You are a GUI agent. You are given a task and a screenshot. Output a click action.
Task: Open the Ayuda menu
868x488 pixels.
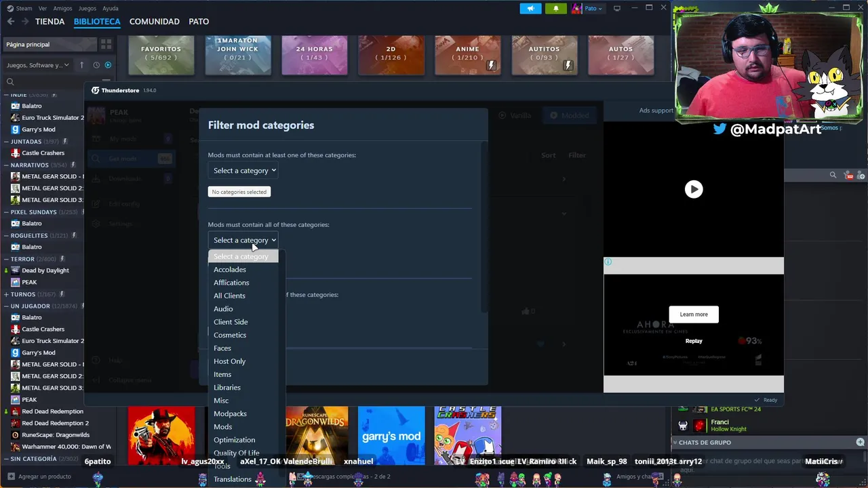(110, 8)
